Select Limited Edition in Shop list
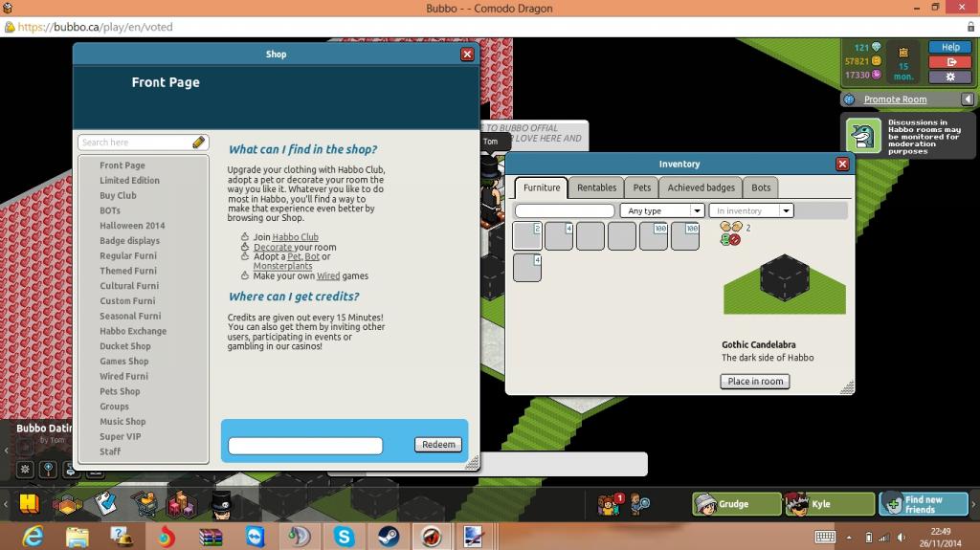980x550 pixels. (x=129, y=180)
